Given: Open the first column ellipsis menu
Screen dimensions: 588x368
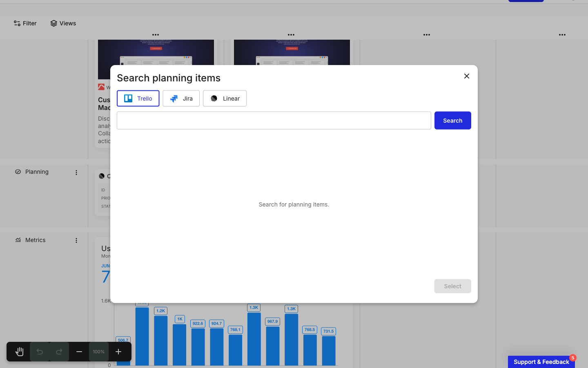Looking at the screenshot, I should pos(156,35).
